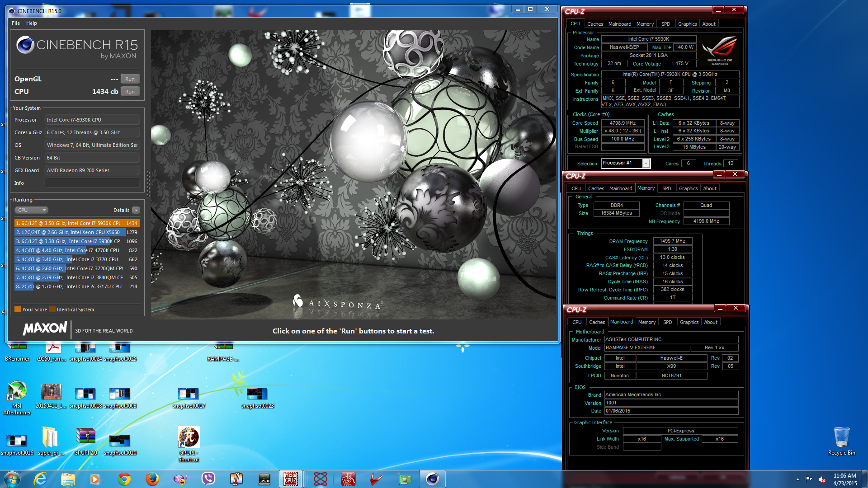Select top ranking row i7-5930K 1434
868x488 pixels.
(76, 223)
